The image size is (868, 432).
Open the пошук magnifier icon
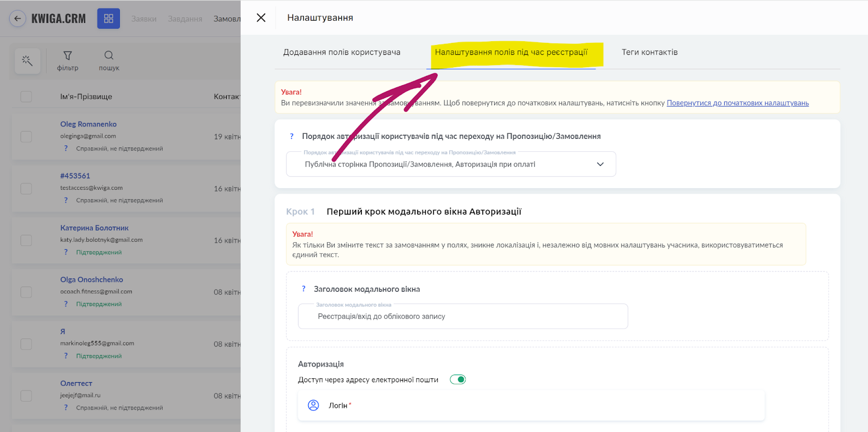[x=109, y=55]
